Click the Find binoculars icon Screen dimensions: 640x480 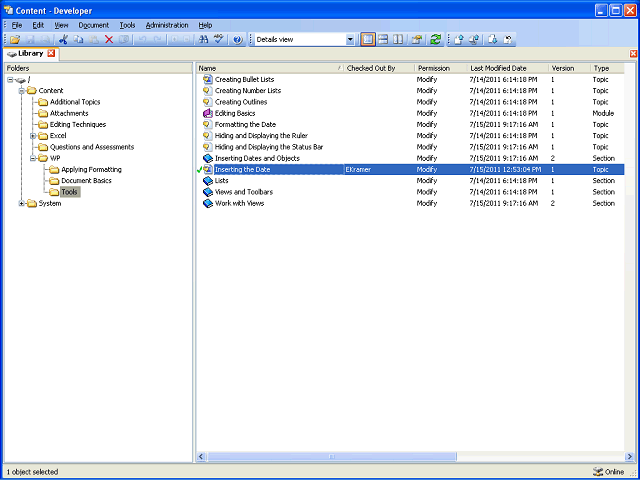coord(203,40)
